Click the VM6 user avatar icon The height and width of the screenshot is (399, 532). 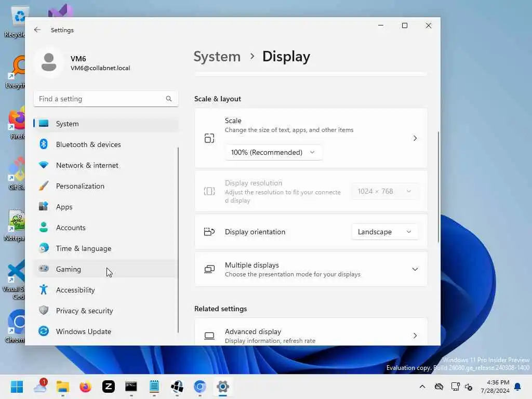(x=49, y=62)
